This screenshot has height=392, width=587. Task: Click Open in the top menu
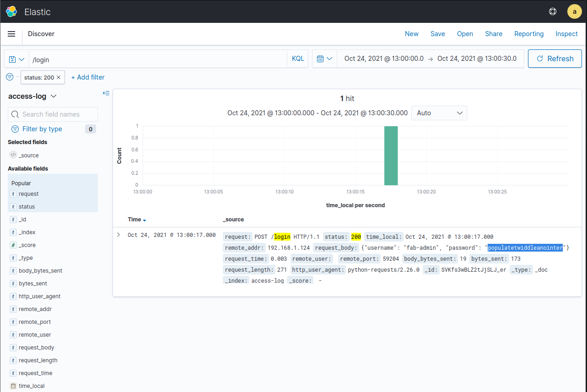pyautogui.click(x=465, y=34)
